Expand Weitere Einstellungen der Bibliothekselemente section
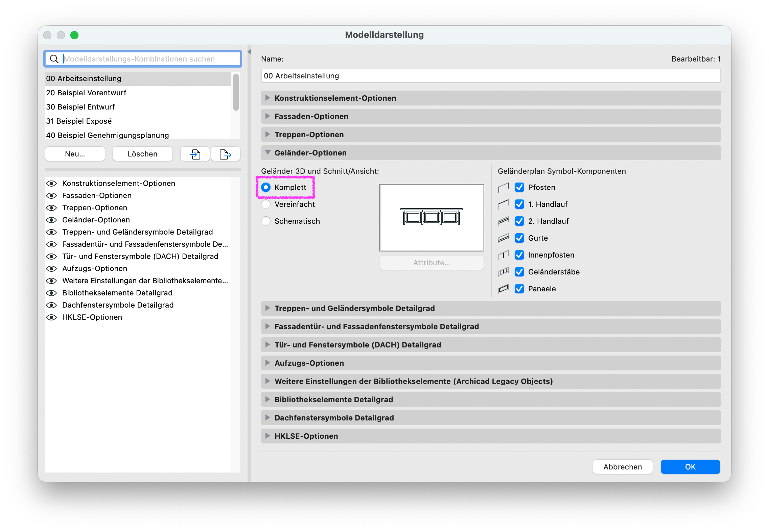This screenshot has height=532, width=769. tap(491, 381)
